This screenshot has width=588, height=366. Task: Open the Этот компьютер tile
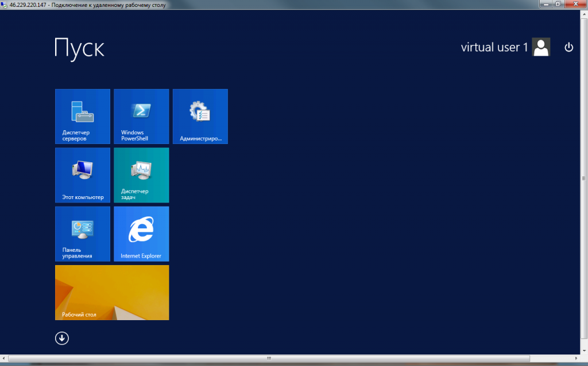click(83, 176)
